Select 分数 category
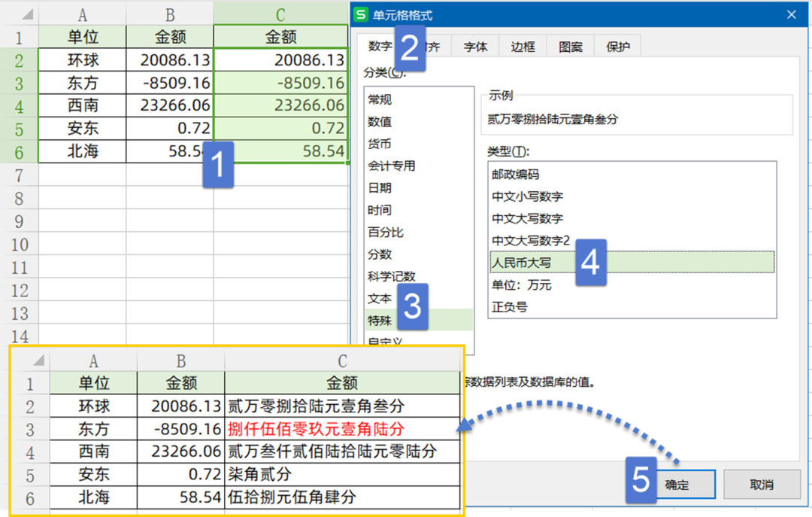The image size is (812, 517). (419, 254)
